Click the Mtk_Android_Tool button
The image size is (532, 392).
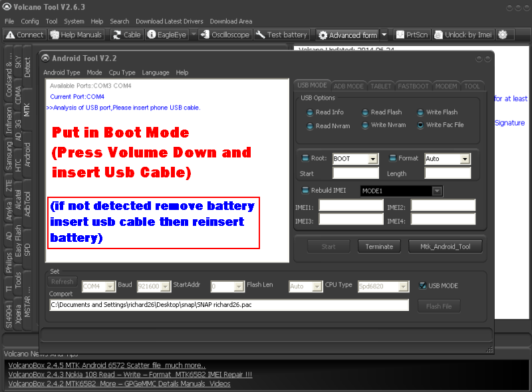(x=445, y=246)
